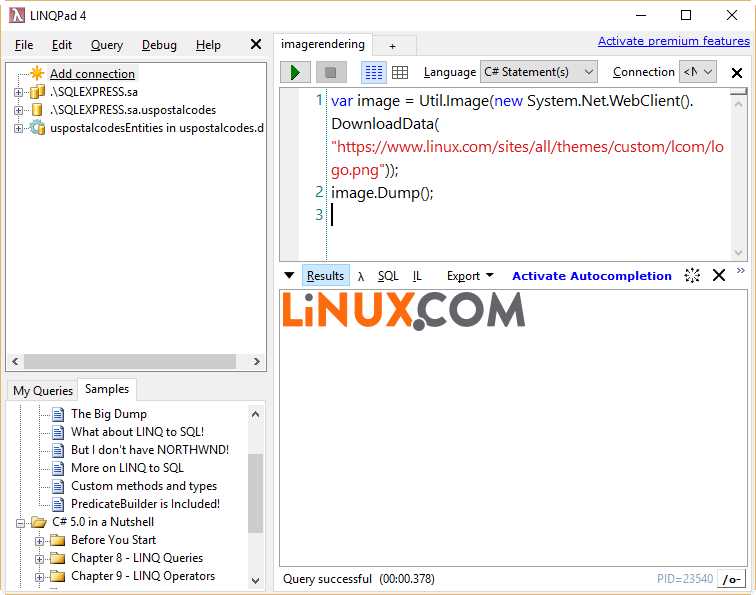This screenshot has height=595, width=756.
Task: Select the Results tab
Action: (325, 276)
